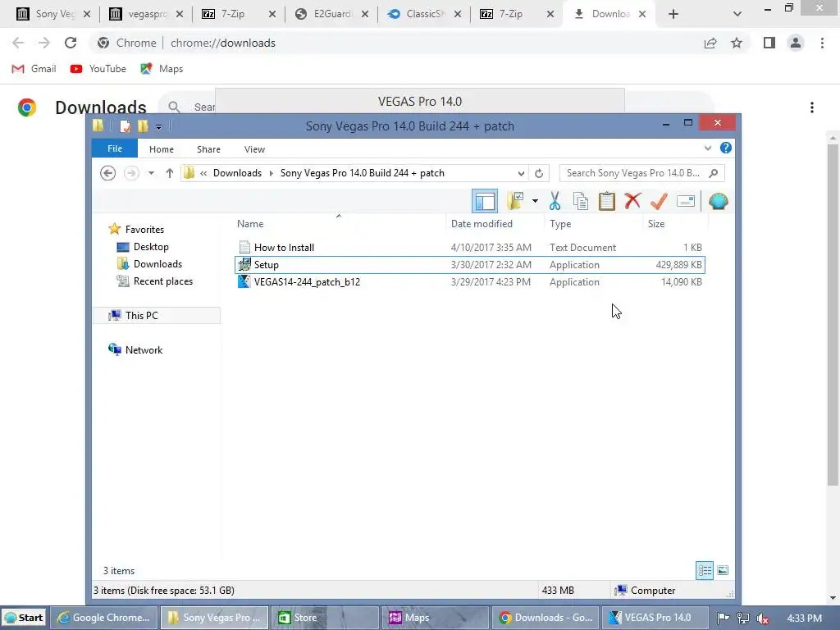Open Maps bookmark
Image resolution: width=840 pixels, height=630 pixels.
(162, 69)
